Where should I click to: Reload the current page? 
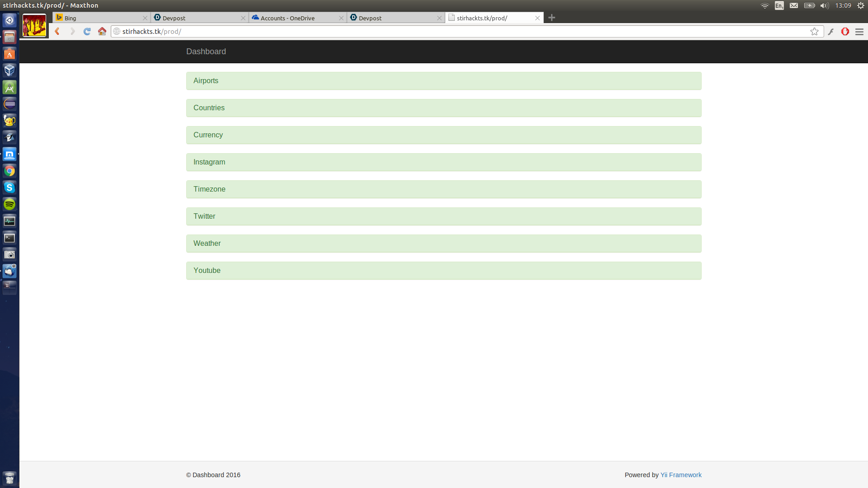click(87, 32)
